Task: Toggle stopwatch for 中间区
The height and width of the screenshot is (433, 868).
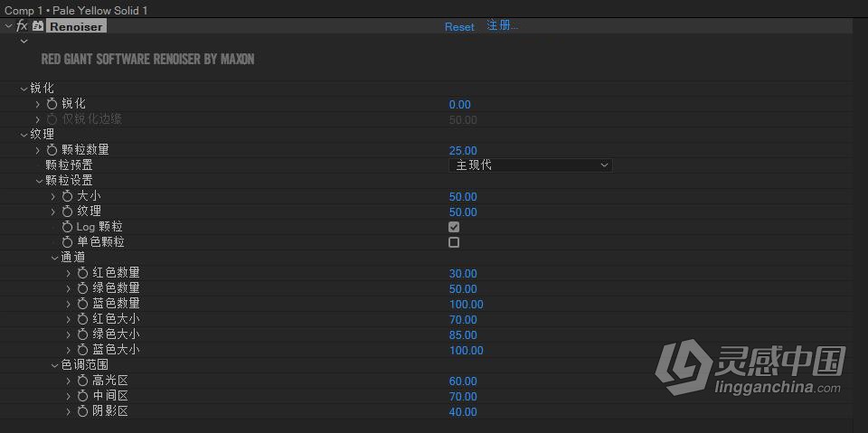Action: click(x=83, y=397)
